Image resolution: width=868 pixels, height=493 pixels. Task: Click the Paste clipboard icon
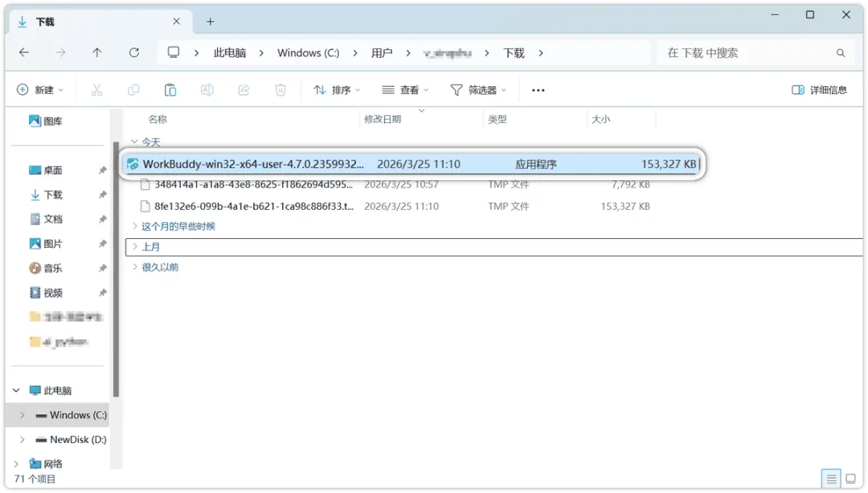pos(170,90)
